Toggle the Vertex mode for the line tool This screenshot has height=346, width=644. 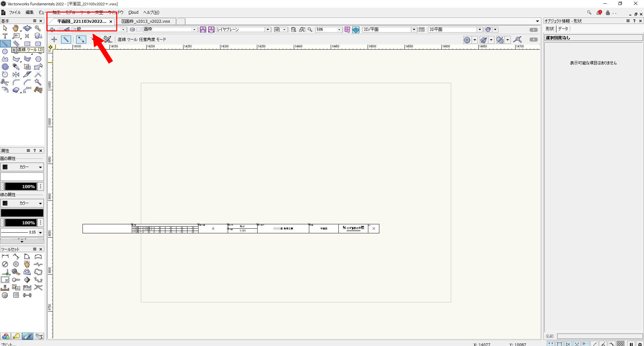81,40
